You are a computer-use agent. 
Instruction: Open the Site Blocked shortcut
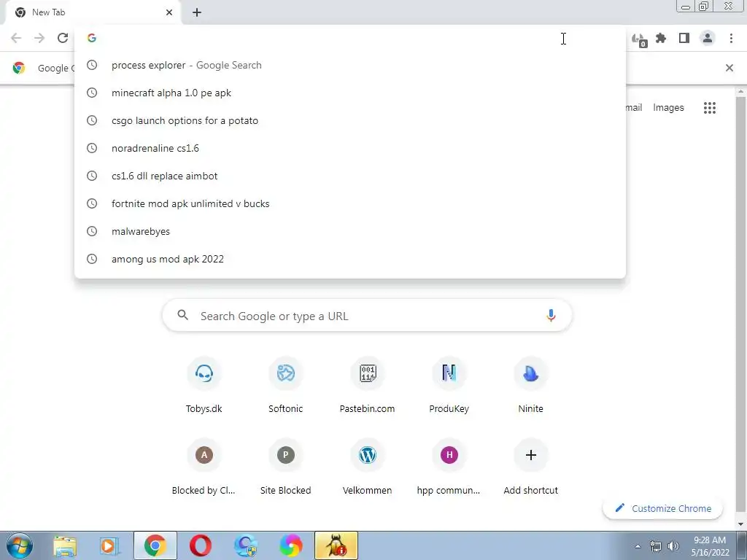pyautogui.click(x=285, y=467)
